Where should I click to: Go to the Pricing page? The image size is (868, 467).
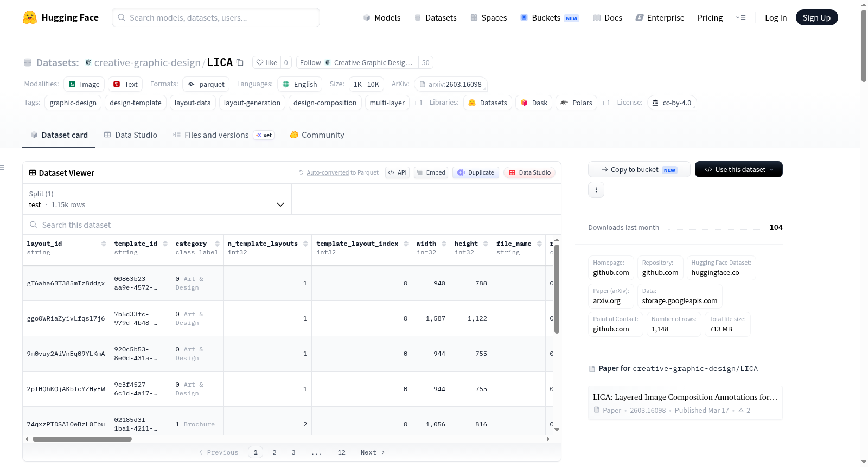pyautogui.click(x=710, y=17)
